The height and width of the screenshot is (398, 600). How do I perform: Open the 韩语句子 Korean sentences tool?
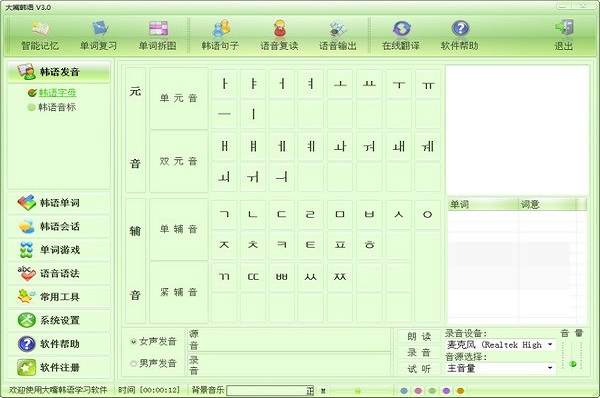220,35
